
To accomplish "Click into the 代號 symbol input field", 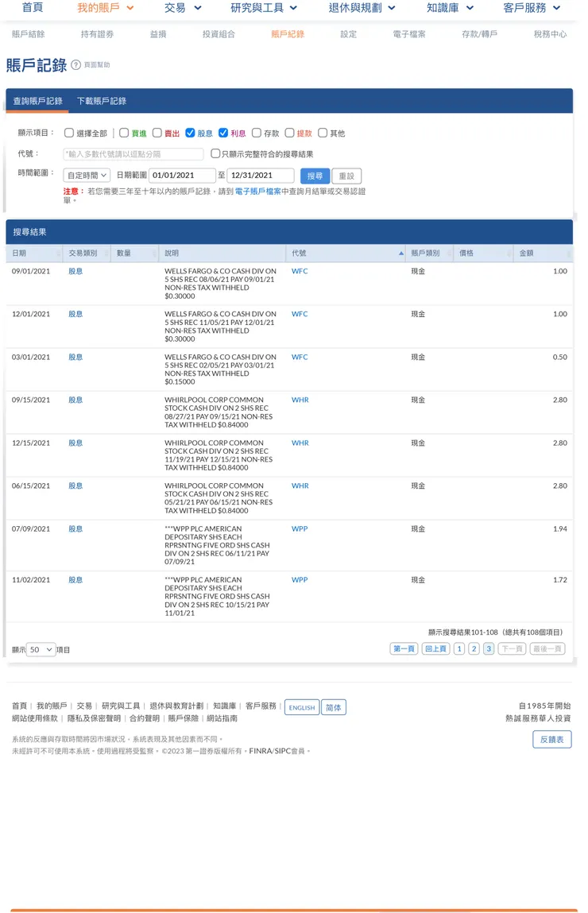I will tap(133, 153).
